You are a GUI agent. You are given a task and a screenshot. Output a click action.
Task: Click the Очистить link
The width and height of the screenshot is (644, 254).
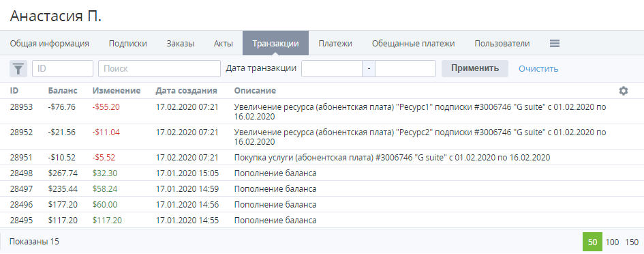tap(538, 69)
